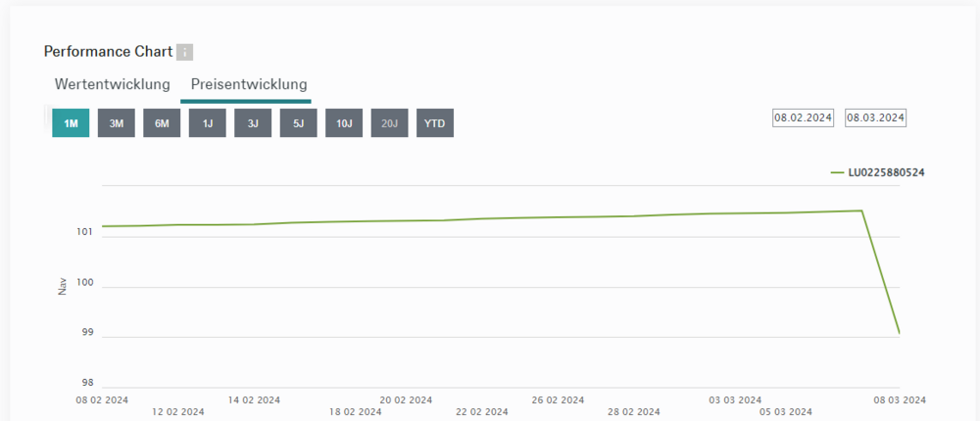980x421 pixels.
Task: Click the greyed-out 20J button
Action: [389, 123]
